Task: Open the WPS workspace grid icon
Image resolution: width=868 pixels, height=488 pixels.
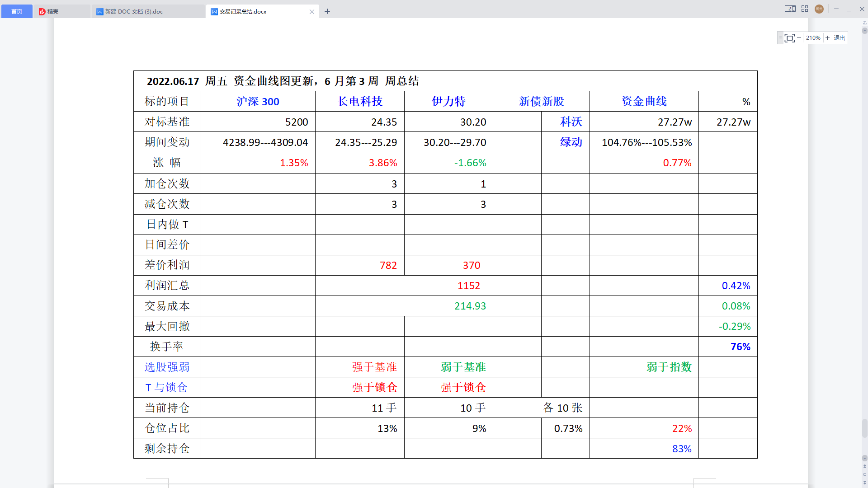Action: point(804,9)
